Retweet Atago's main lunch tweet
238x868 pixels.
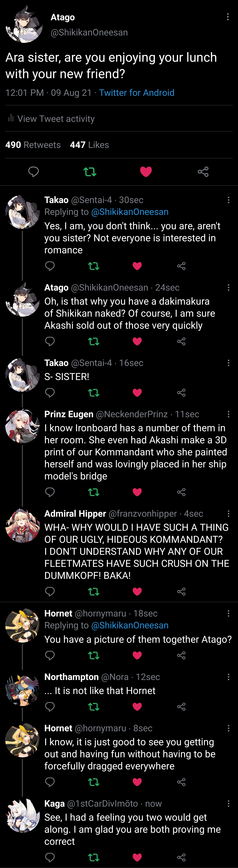tap(90, 172)
